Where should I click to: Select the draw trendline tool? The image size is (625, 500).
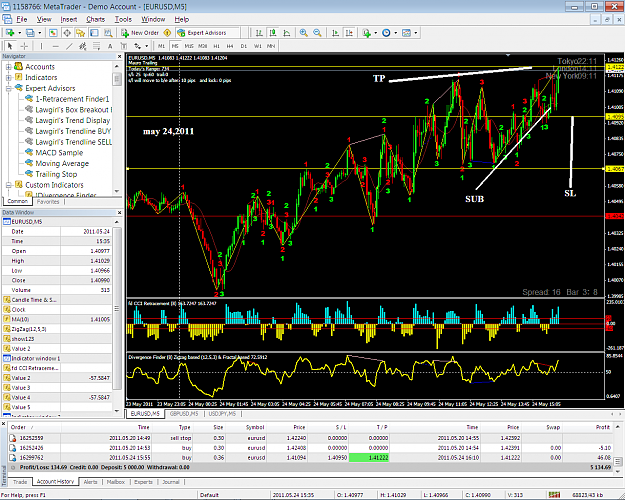point(69,46)
